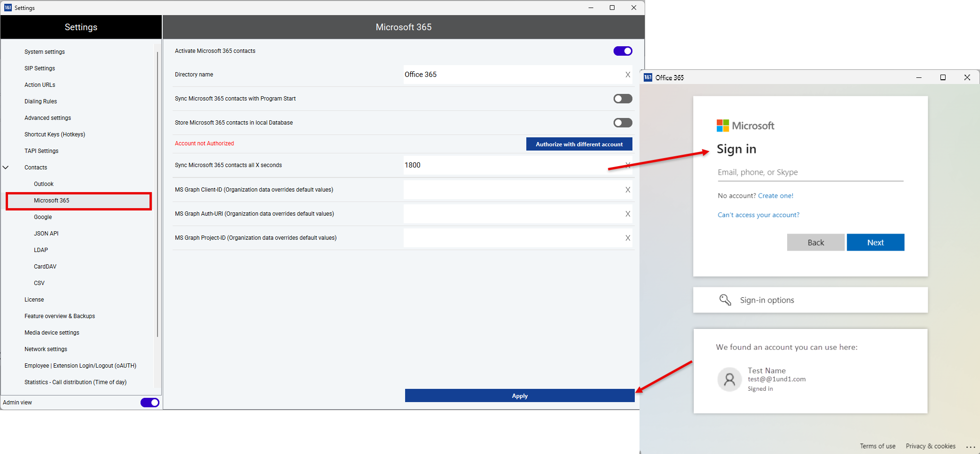Disable Activate Microsoft 365 contacts toggle
This screenshot has width=980, height=454.
pos(623,51)
